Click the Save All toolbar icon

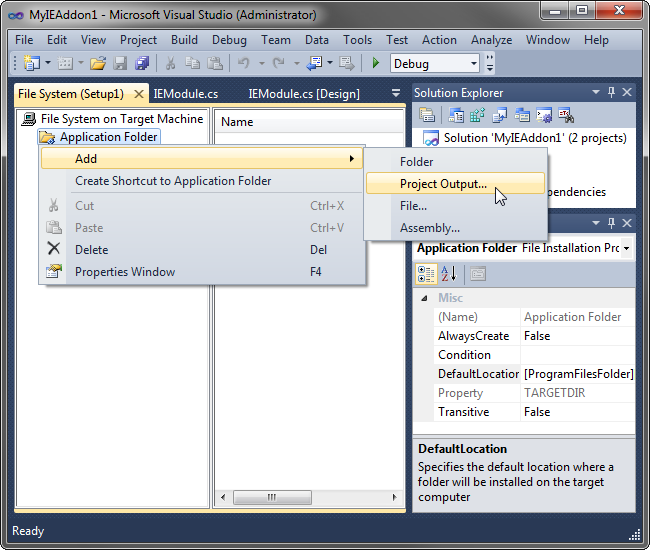[x=142, y=63]
